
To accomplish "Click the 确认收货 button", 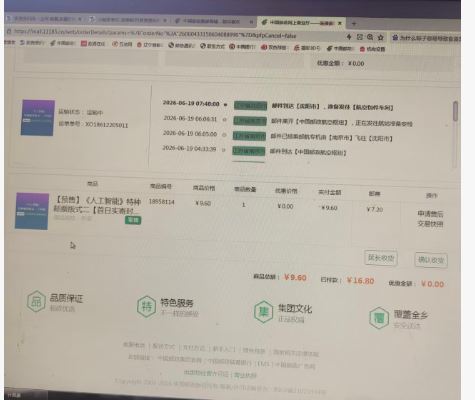I will click(x=431, y=260).
